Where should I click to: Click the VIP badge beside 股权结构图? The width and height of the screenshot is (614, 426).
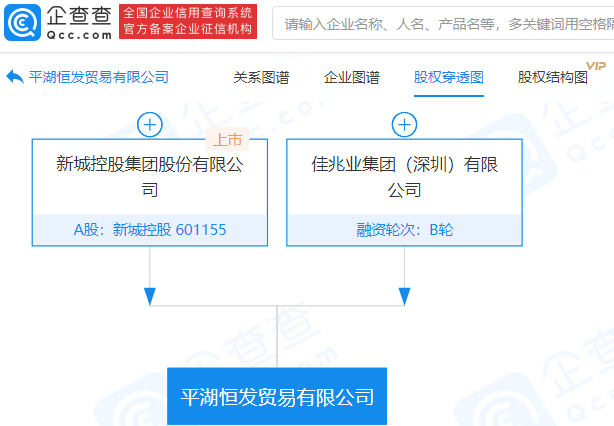[596, 66]
